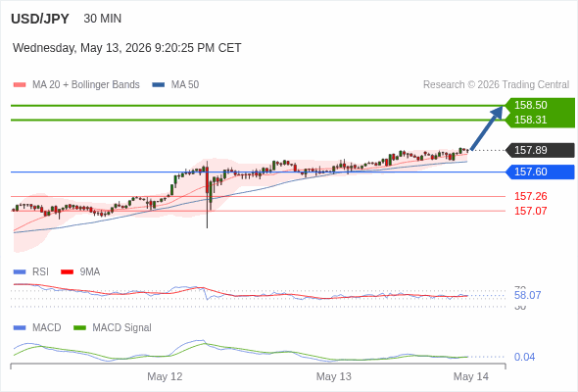Click the MACD legend blue swatch
This screenshot has width=578, height=392.
[x=20, y=328]
